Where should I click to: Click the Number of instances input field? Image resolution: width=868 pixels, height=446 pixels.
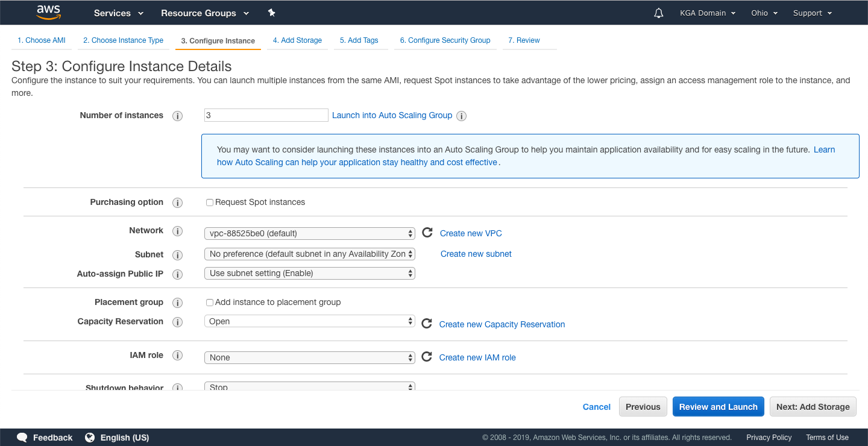266,115
